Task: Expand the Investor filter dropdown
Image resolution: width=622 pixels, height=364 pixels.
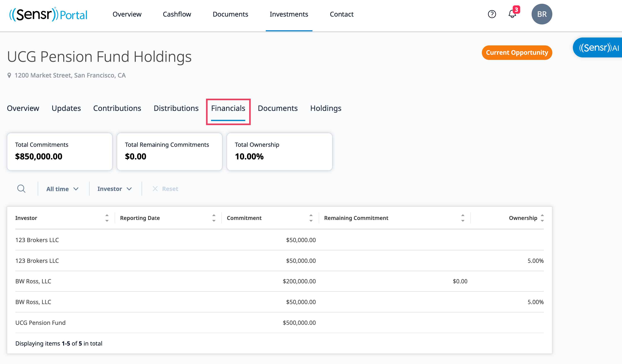Action: [x=114, y=189]
